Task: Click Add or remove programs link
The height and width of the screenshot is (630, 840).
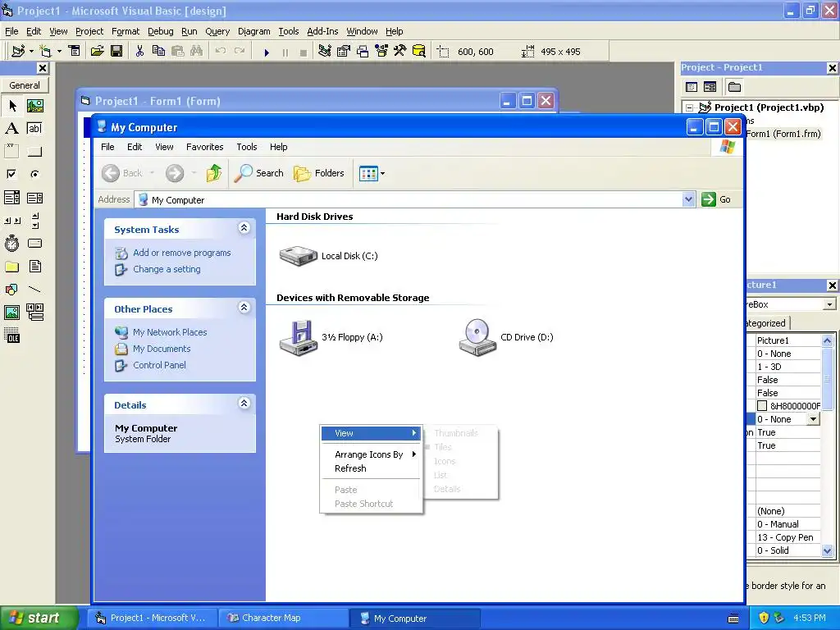Action: click(181, 253)
